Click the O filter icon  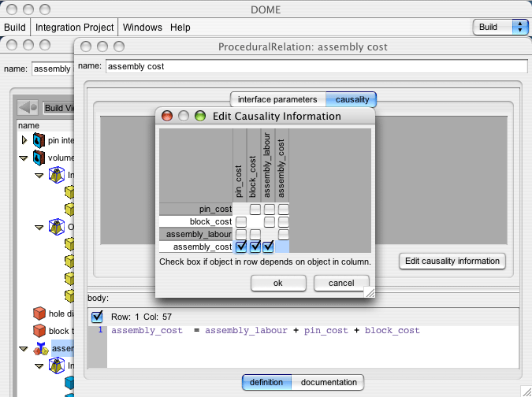(56, 227)
